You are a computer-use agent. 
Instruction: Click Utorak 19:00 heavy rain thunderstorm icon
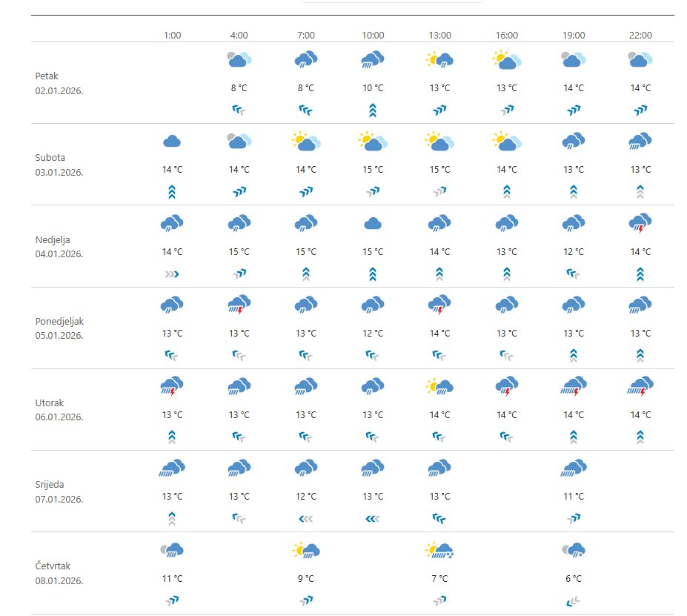(573, 386)
